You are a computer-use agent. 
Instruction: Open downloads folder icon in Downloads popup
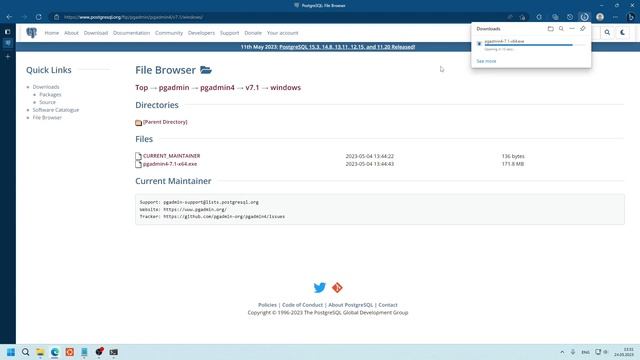click(551, 29)
